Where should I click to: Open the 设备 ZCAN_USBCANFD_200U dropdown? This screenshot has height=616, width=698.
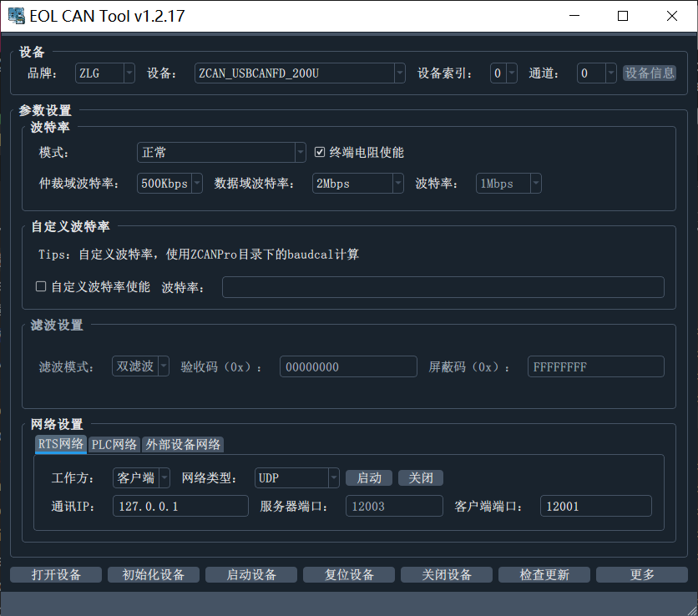[x=300, y=73]
